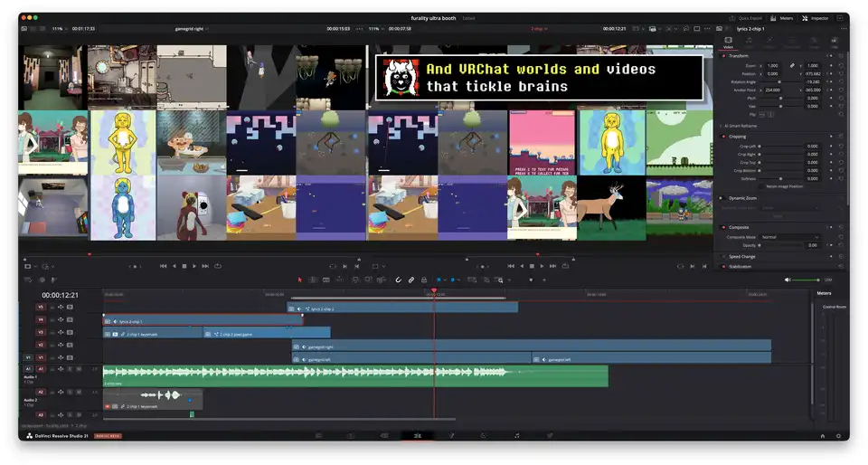This screenshot has width=868, height=465.
Task: Open the Edit page tab
Action: 418,436
